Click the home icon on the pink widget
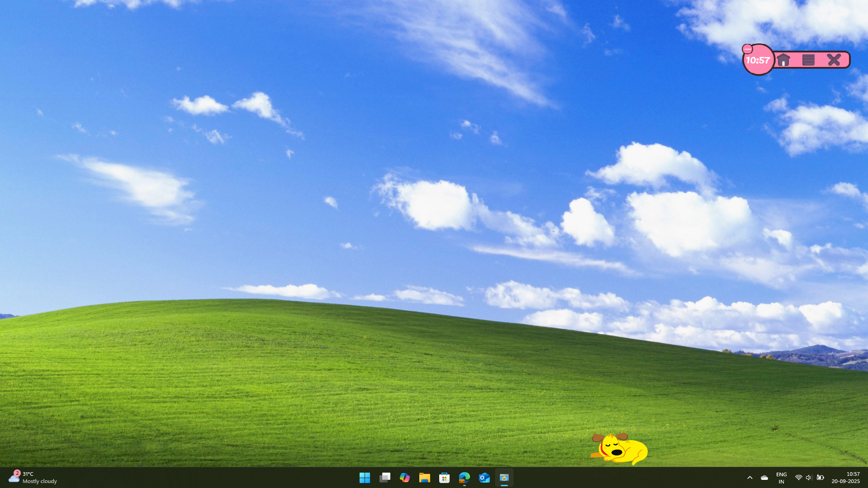868x488 pixels. [x=783, y=60]
